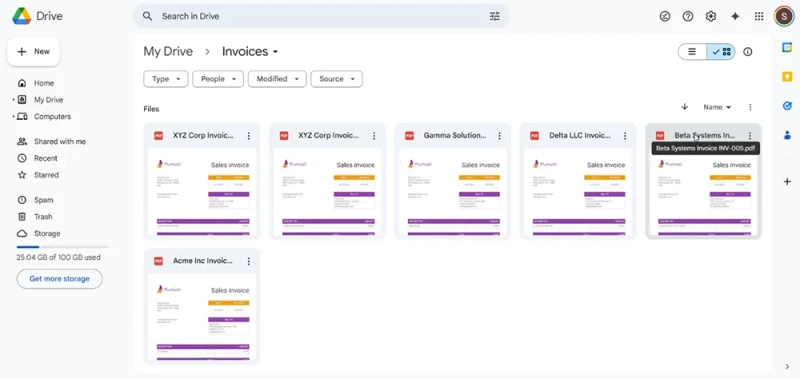Open Google Tasks side panel
Viewport: 800px width, 379px height.
pos(787,106)
